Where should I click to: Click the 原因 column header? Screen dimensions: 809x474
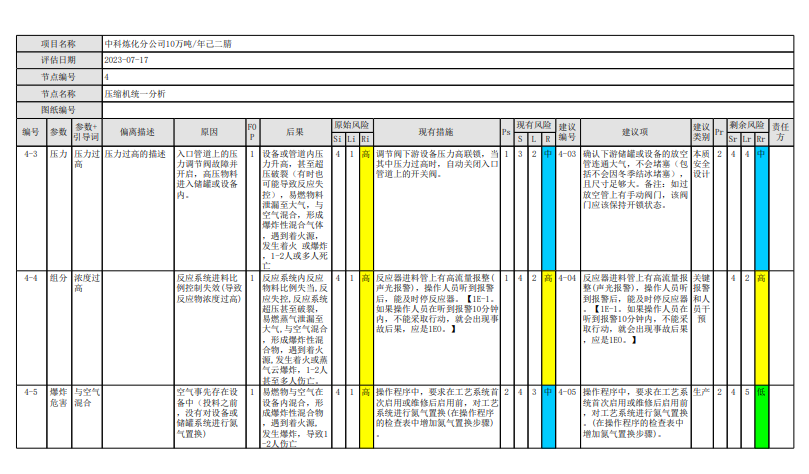(209, 132)
